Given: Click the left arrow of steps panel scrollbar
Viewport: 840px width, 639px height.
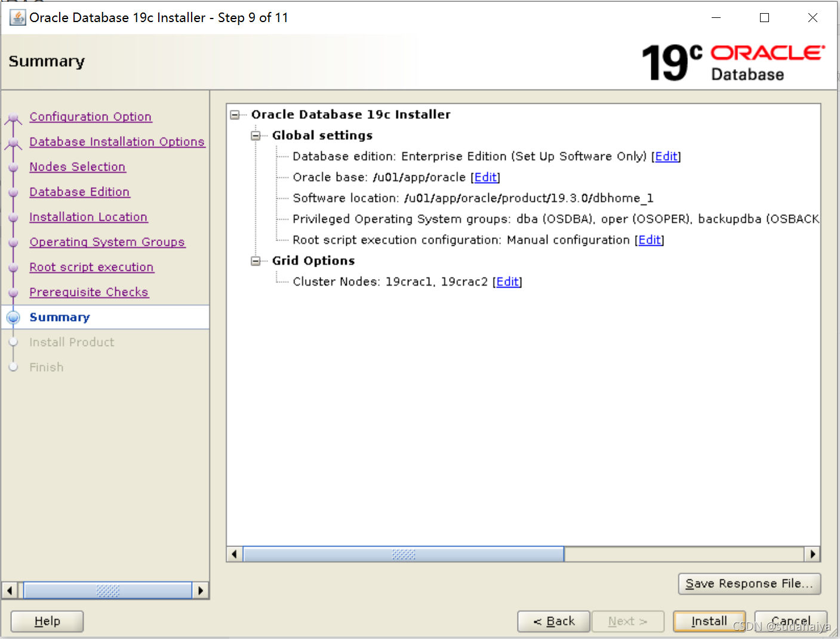Looking at the screenshot, I should (10, 591).
